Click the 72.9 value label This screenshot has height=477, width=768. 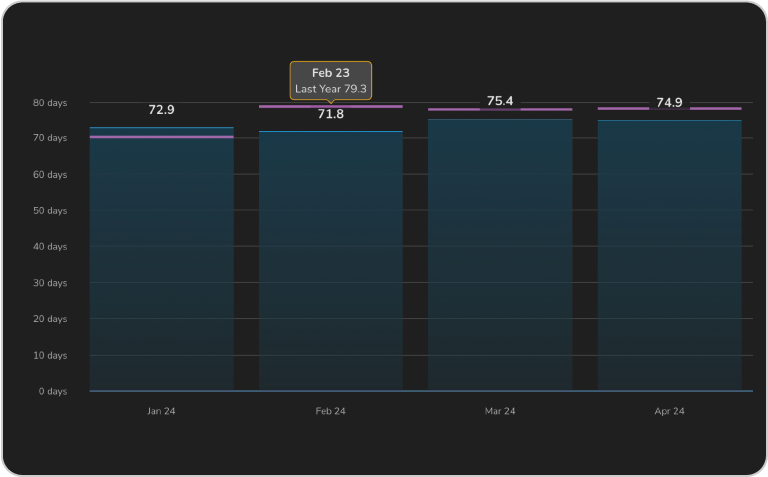(161, 110)
